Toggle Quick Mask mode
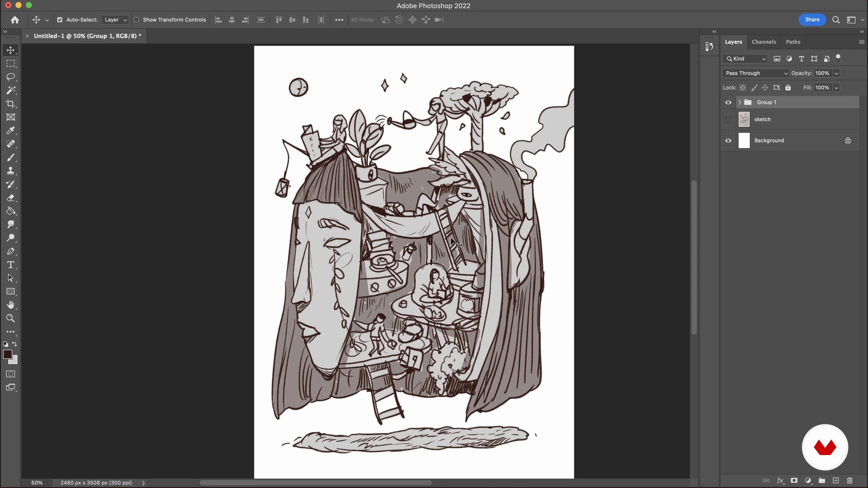868x488 pixels. coord(10,374)
